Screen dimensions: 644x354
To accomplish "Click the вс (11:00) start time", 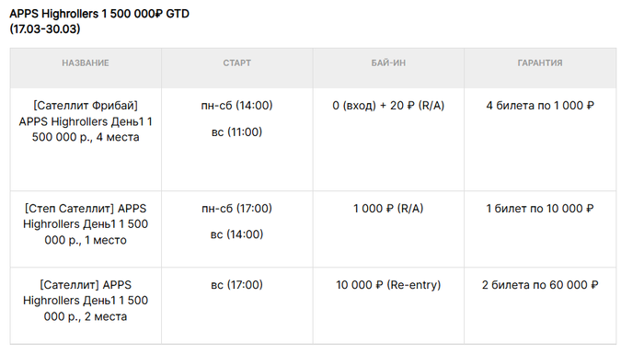I will point(237,131).
